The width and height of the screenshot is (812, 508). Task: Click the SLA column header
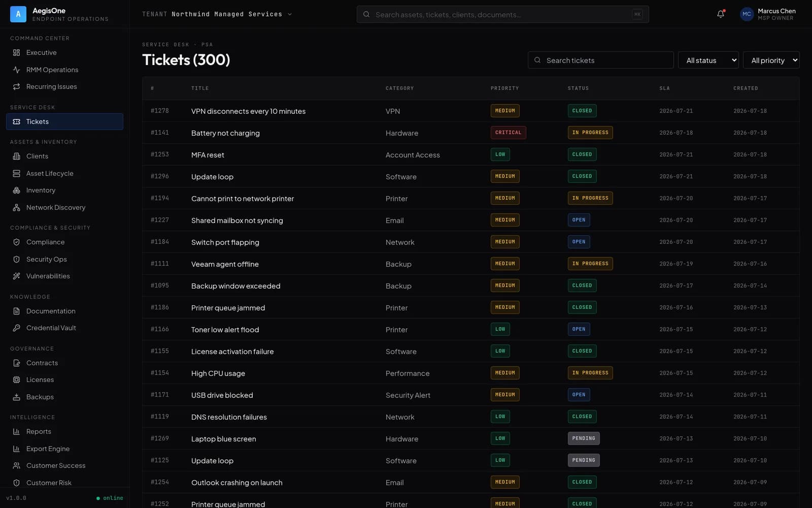click(x=664, y=88)
